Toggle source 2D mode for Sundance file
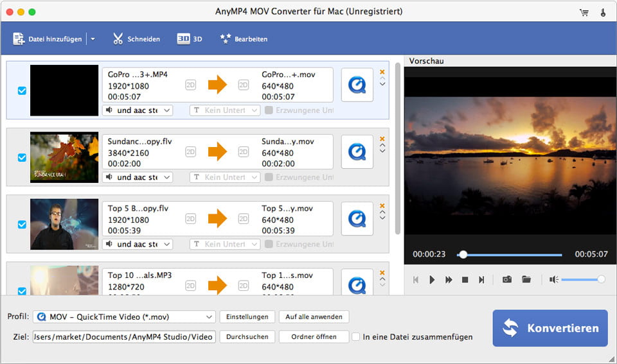The image size is (617, 364). (190, 152)
